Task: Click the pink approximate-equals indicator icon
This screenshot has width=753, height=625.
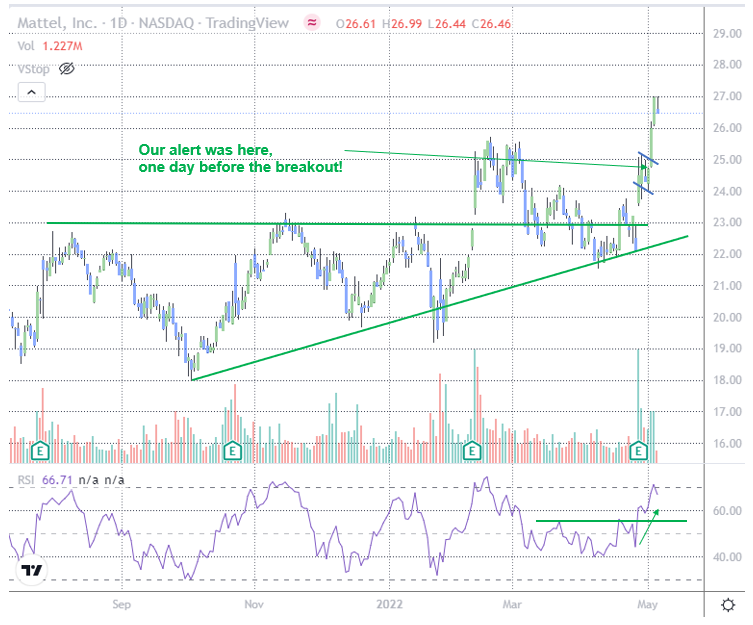Action: [x=312, y=23]
